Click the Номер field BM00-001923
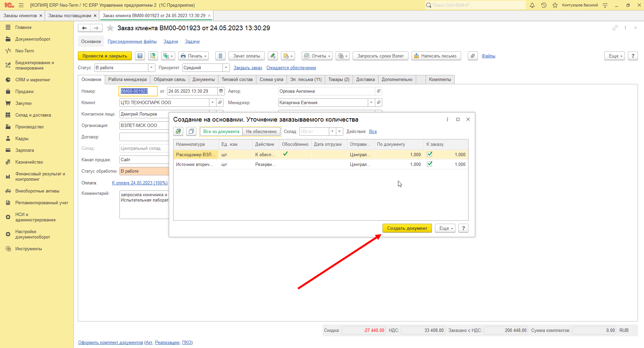Viewport: 644px width, 348px height. coord(138,91)
